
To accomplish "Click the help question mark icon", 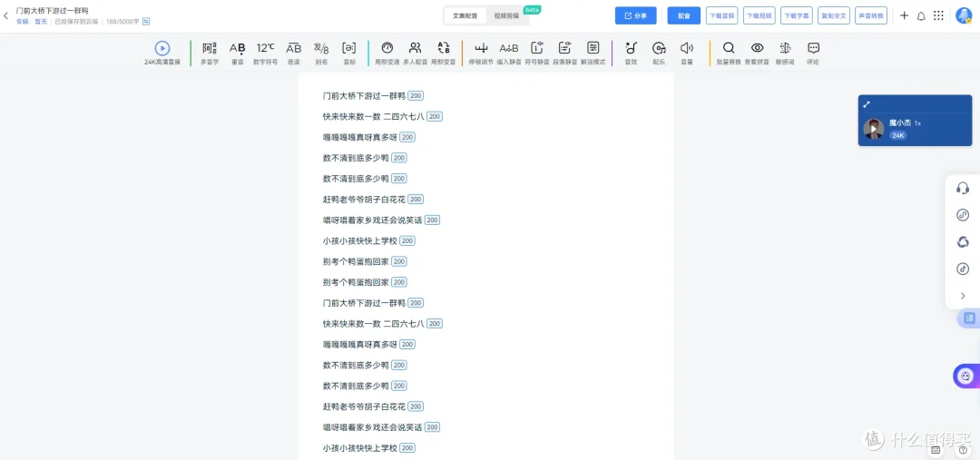I will (963, 449).
